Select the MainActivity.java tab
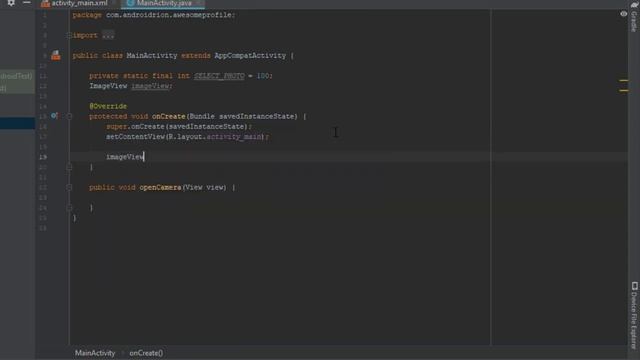This screenshot has height=360, width=640. coord(164,3)
